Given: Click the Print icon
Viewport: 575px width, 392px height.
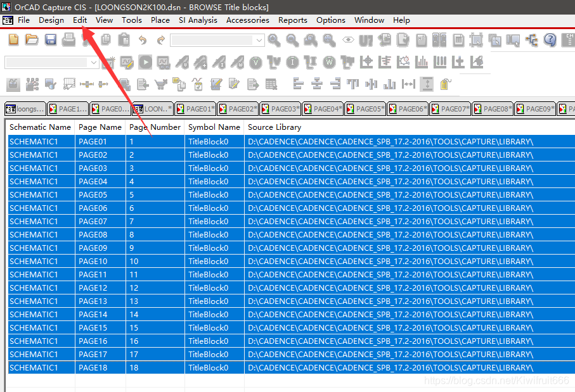Looking at the screenshot, I should point(69,40).
